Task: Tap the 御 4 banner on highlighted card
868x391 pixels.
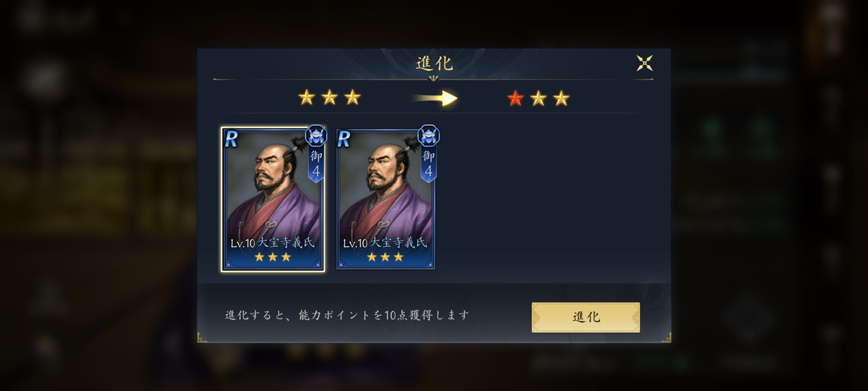Action: (316, 164)
